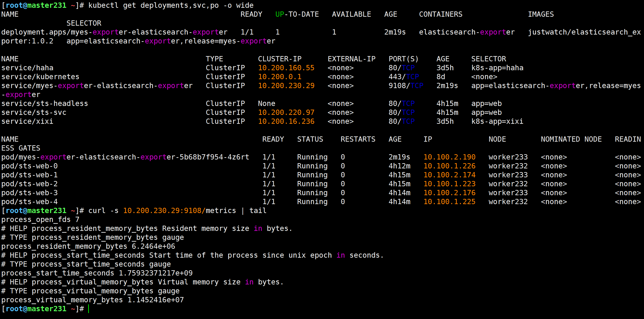
Task: Click the cursor at the final prompt
Action: [x=89, y=309]
